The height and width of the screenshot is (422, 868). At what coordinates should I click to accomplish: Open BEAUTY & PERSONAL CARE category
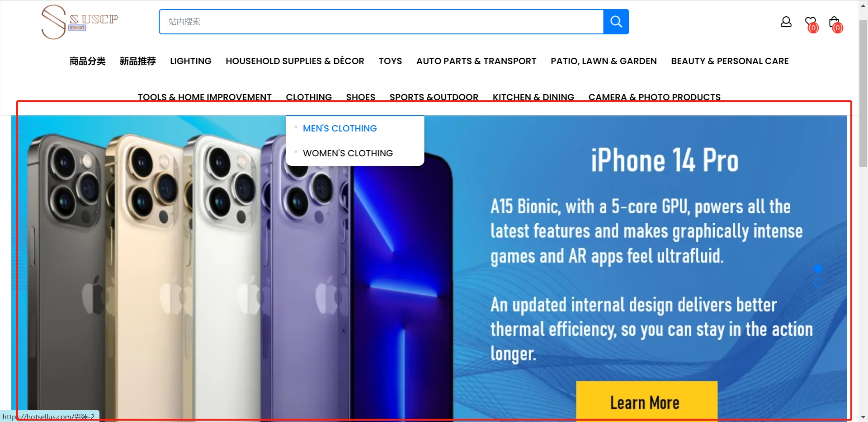point(730,61)
